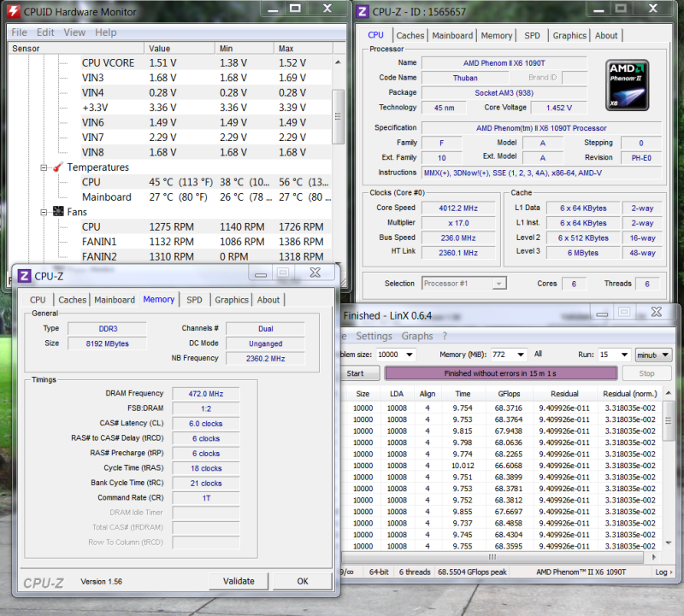Open the LinX Run count dropdown
The width and height of the screenshot is (684, 616).
pos(624,355)
